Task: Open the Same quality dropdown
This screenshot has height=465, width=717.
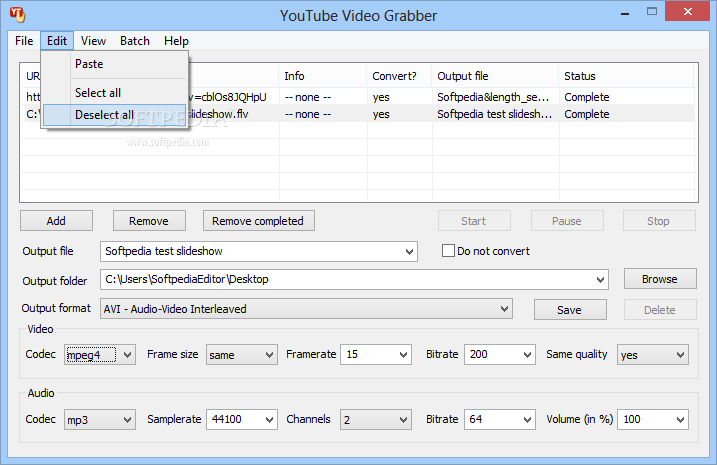Action: tap(653, 355)
